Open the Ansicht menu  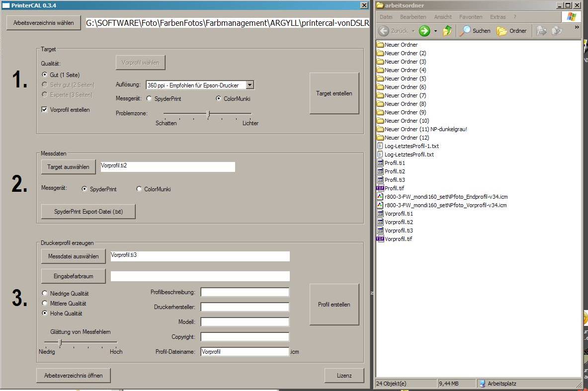click(x=442, y=17)
